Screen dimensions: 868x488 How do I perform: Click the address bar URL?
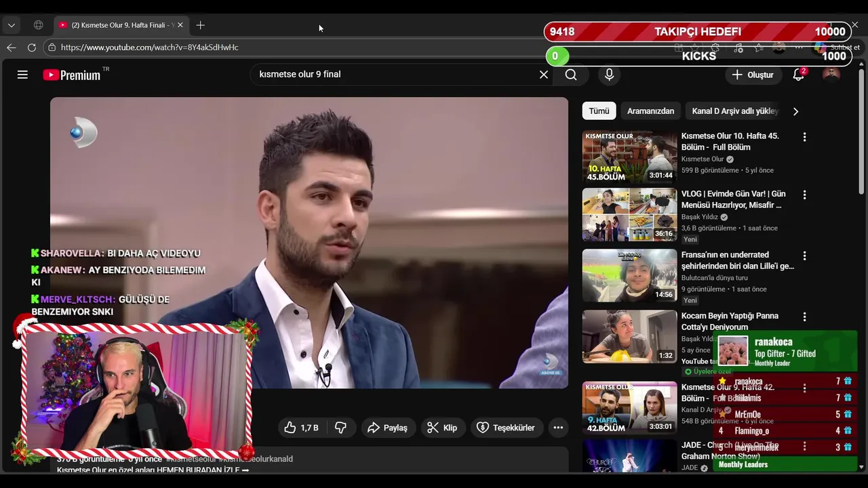[149, 47]
